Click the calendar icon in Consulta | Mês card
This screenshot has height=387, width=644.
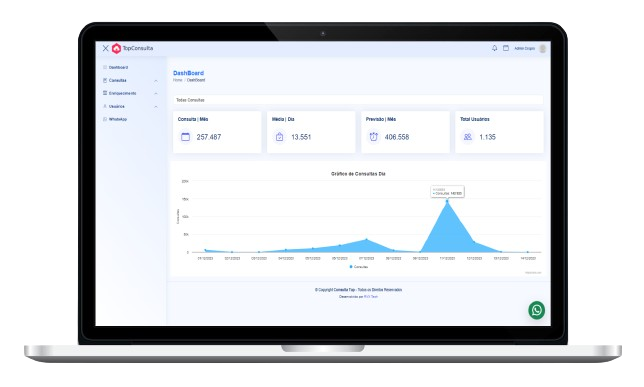[186, 137]
